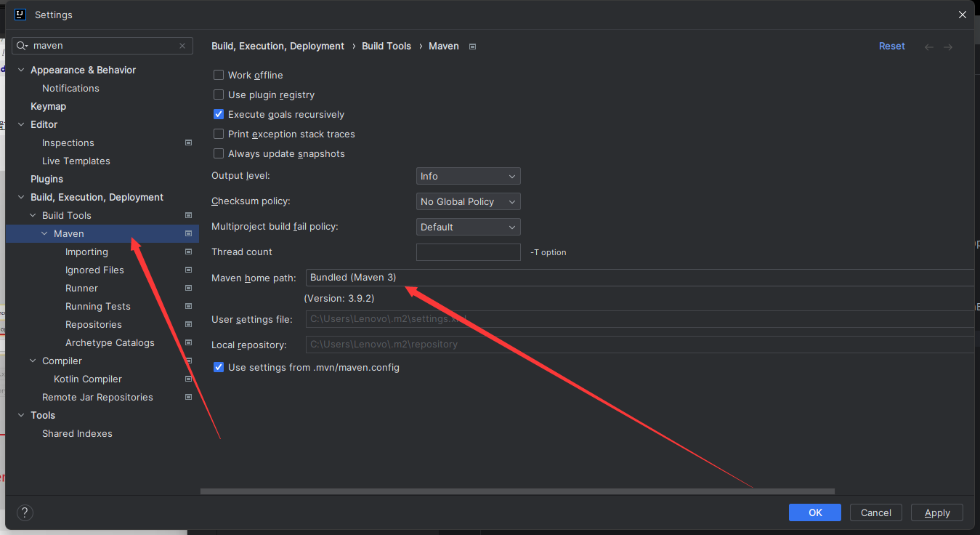
Task: Open Live Templates settings page
Action: point(76,161)
